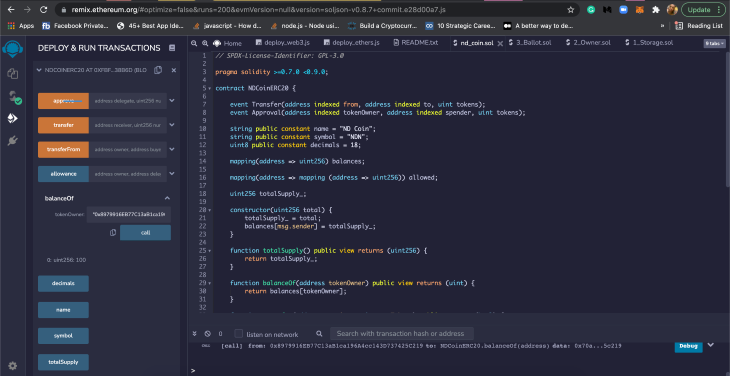
Task: Click the orange approve button
Action: 63,101
